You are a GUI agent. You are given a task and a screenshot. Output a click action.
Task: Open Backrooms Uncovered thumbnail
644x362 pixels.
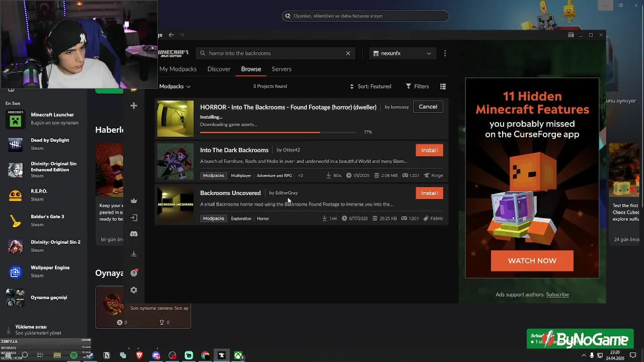(x=176, y=205)
